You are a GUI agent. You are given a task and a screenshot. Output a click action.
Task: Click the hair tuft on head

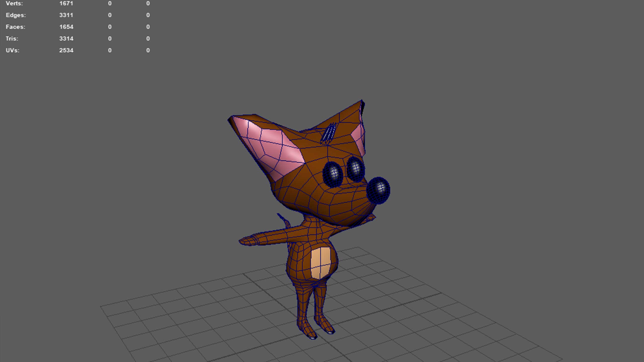[328, 133]
